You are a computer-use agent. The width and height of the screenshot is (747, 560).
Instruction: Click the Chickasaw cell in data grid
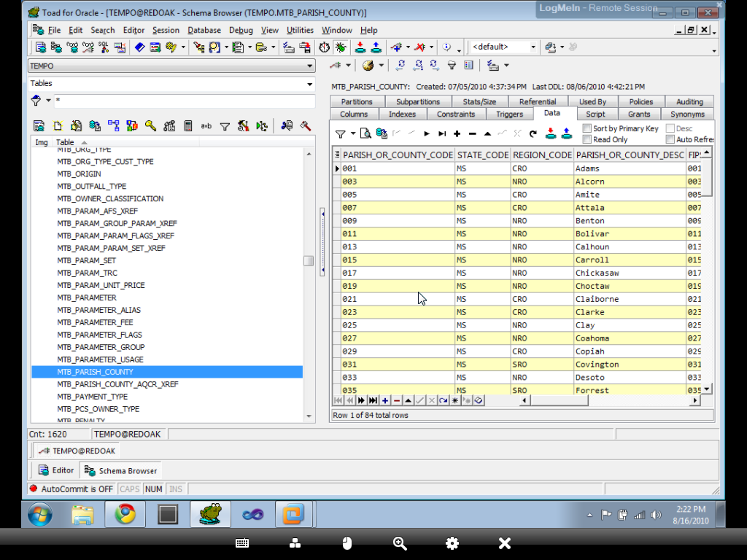[x=630, y=273]
